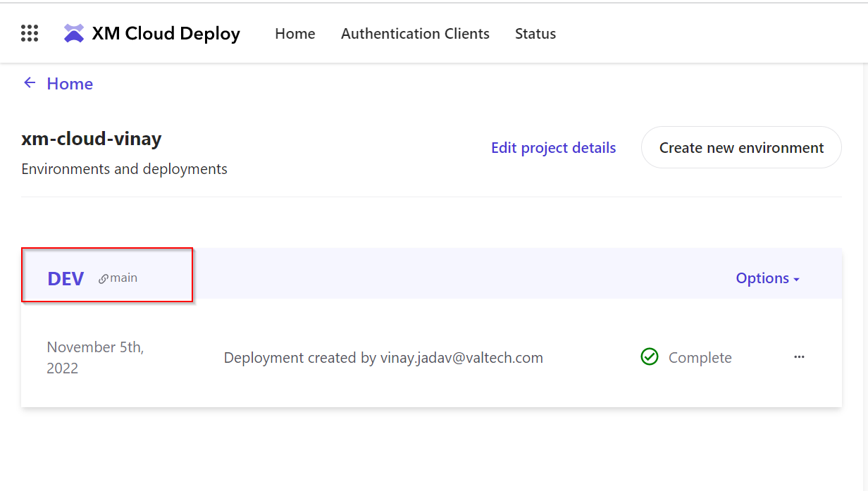This screenshot has height=491, width=868.
Task: Click Edit project details link
Action: 554,148
